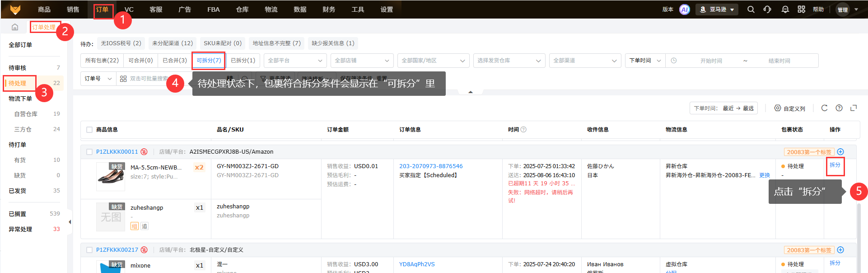Image resolution: width=868 pixels, height=273 pixels.
Task: Click fullscreen expand icon above table
Action: 853,108
